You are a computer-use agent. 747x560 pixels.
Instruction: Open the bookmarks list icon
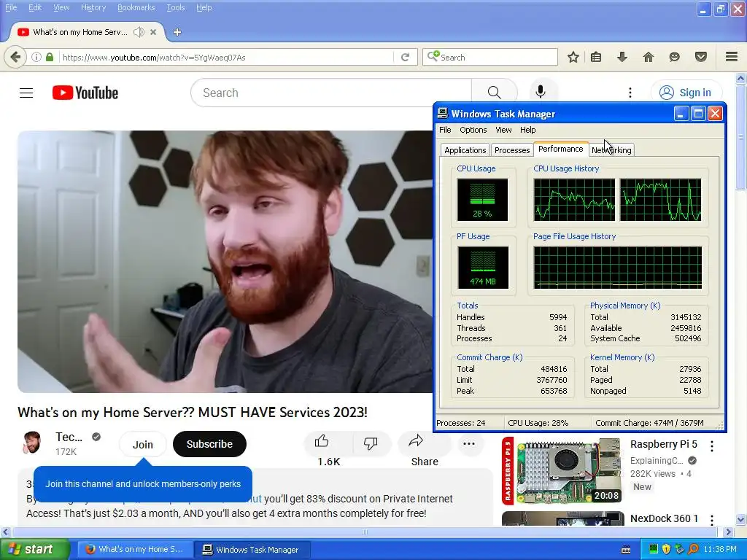(x=596, y=57)
